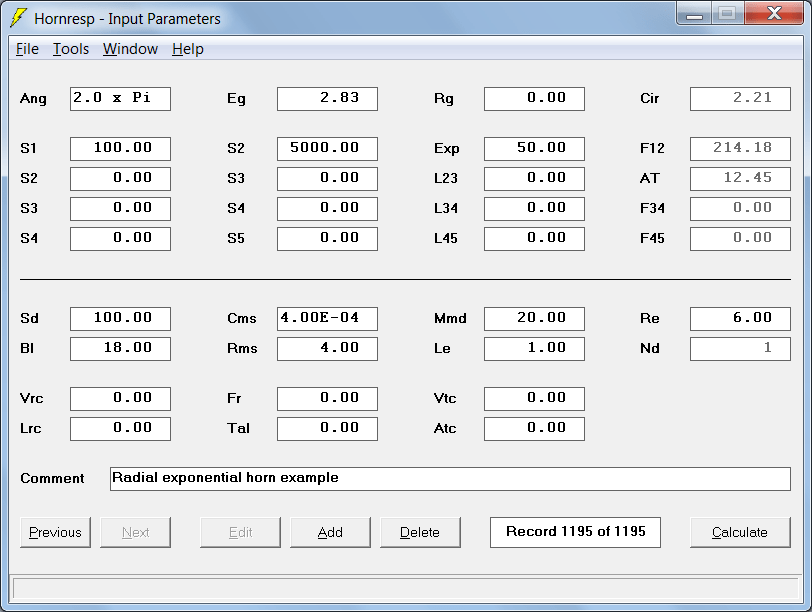Image resolution: width=812 pixels, height=612 pixels.
Task: Click the Vrc input field
Action: [x=120, y=399]
